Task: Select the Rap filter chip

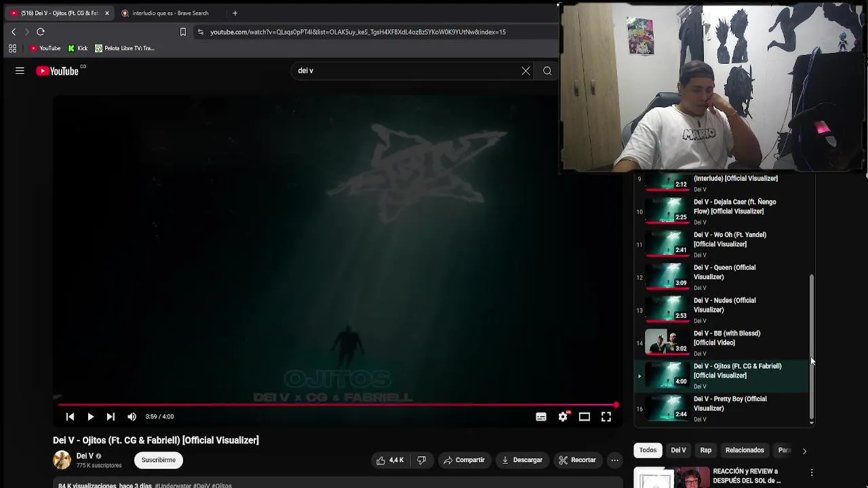Action: click(x=706, y=450)
